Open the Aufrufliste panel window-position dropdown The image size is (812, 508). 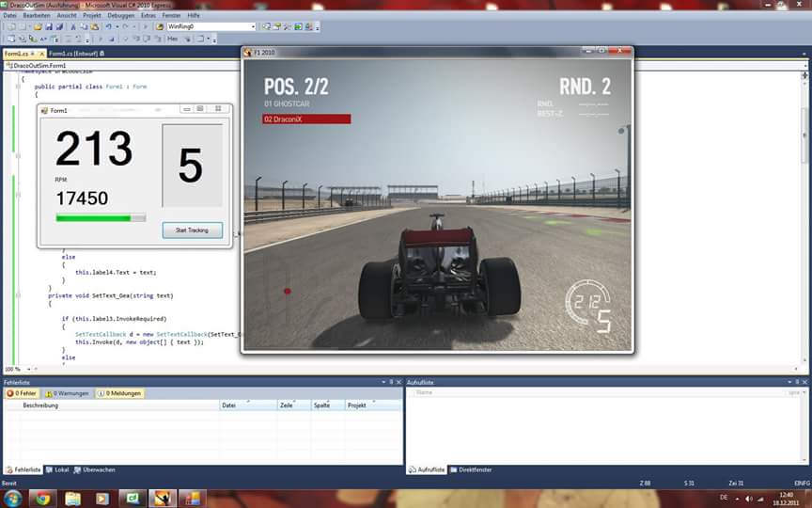point(789,382)
